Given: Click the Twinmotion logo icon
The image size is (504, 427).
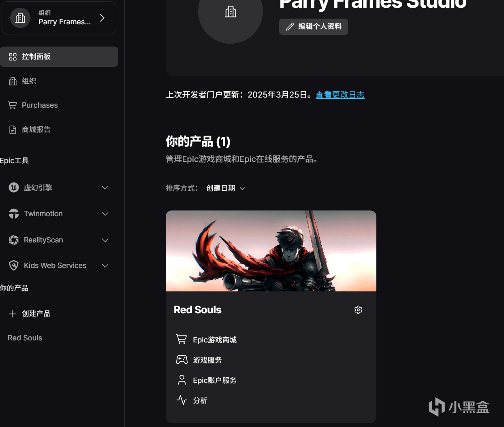Looking at the screenshot, I should point(14,214).
